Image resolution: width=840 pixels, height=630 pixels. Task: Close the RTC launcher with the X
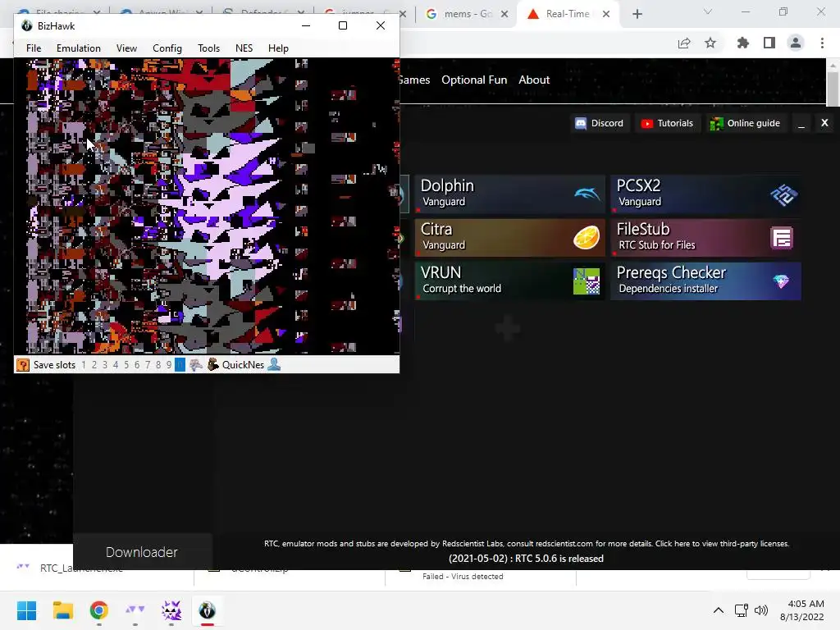pyautogui.click(x=824, y=123)
